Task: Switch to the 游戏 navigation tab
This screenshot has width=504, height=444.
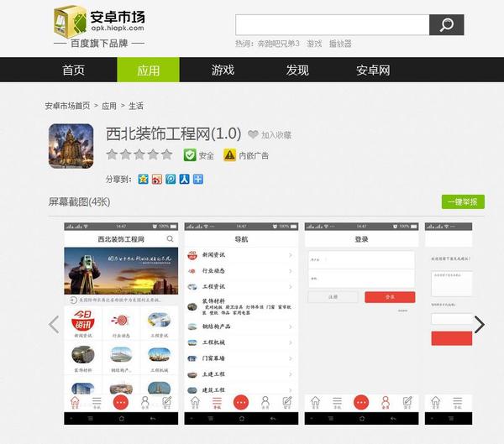Action: point(223,70)
